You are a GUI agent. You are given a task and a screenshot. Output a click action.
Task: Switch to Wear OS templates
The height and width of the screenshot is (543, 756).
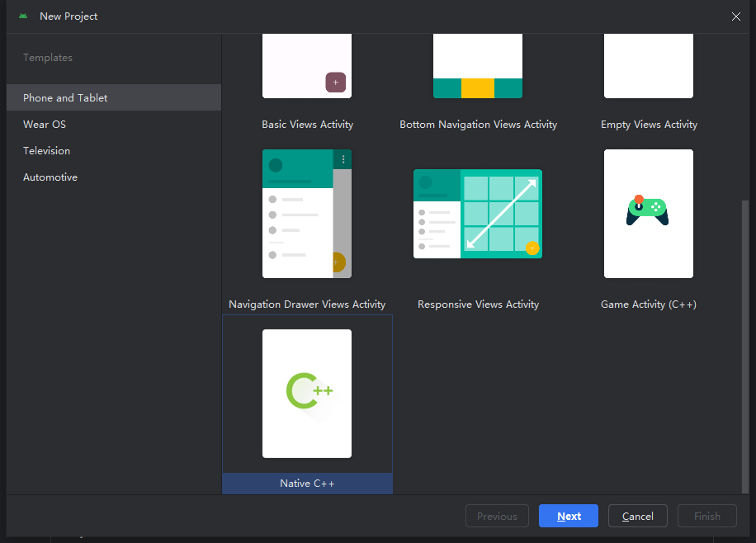tap(114, 124)
